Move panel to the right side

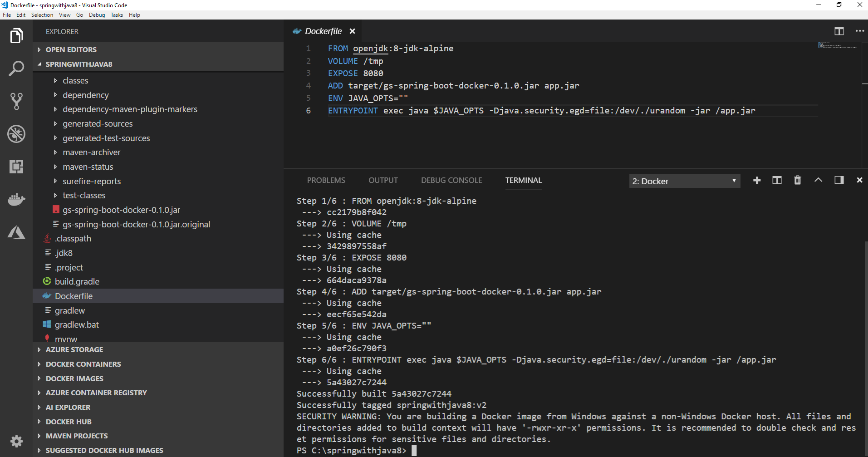(x=839, y=181)
